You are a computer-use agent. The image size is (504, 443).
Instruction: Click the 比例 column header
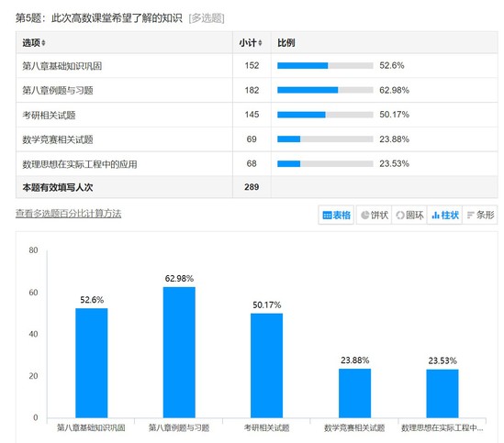286,43
